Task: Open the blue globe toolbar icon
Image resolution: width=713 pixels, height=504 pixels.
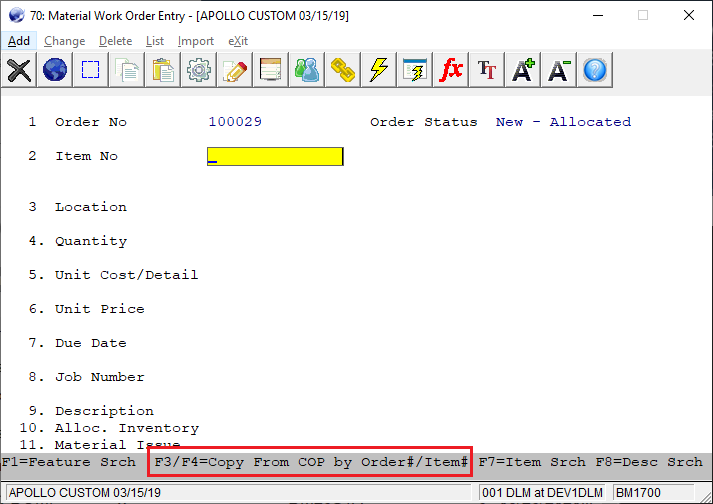Action: tap(55, 70)
